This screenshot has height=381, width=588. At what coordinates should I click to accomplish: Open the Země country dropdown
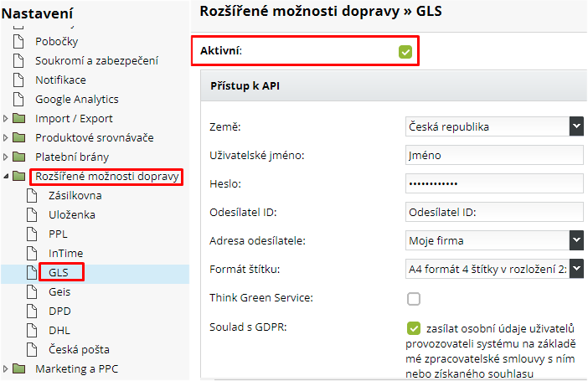493,126
